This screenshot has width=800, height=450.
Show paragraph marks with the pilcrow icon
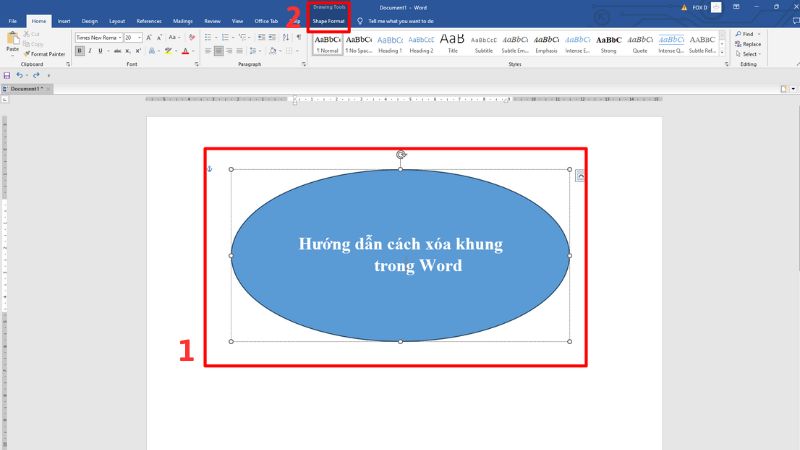click(x=298, y=37)
